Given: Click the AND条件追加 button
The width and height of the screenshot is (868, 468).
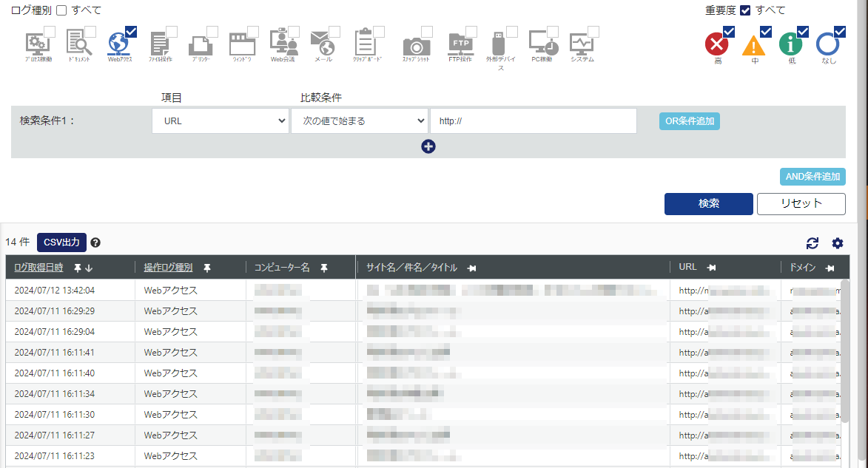Looking at the screenshot, I should (813, 177).
